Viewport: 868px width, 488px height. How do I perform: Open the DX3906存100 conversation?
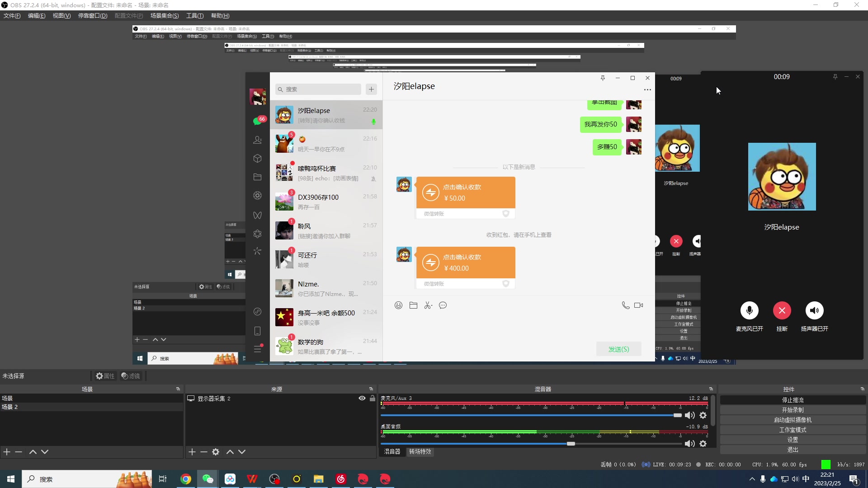tap(326, 202)
